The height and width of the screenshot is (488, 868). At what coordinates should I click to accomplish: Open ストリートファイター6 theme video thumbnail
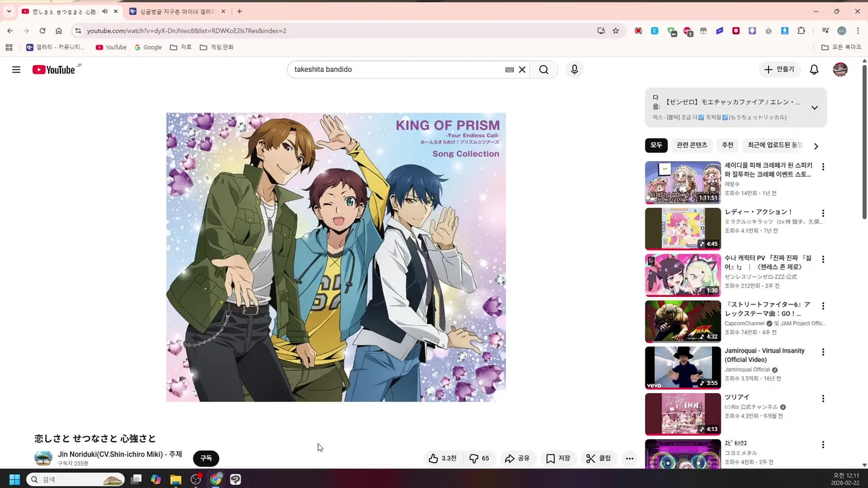click(683, 321)
